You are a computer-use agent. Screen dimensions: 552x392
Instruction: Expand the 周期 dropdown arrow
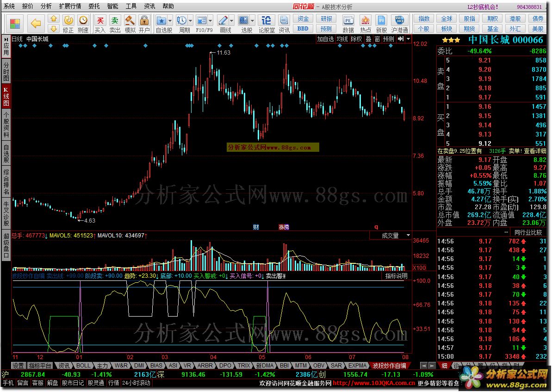[191, 20]
